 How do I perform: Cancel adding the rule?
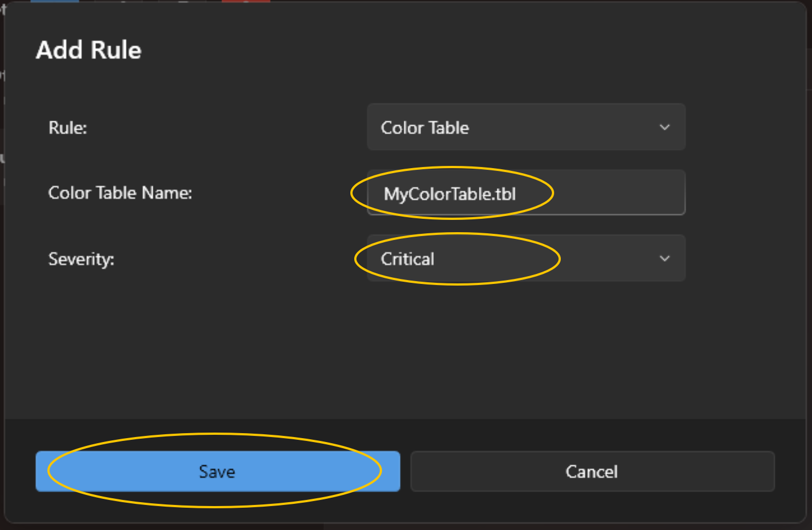coord(592,472)
